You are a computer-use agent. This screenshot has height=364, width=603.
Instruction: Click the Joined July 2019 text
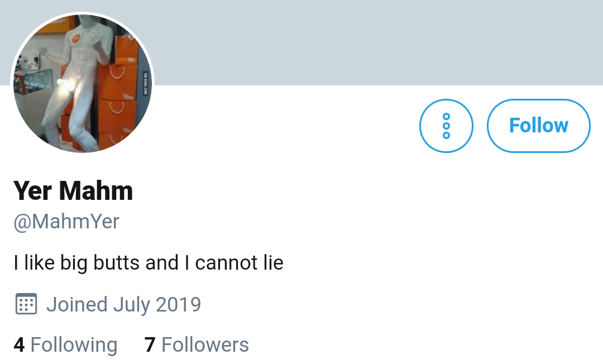click(124, 304)
